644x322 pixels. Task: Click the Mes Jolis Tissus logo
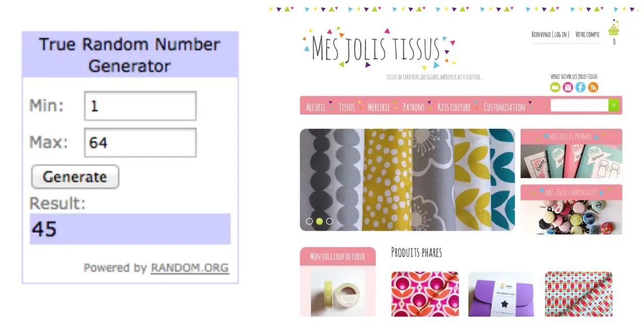(x=379, y=49)
